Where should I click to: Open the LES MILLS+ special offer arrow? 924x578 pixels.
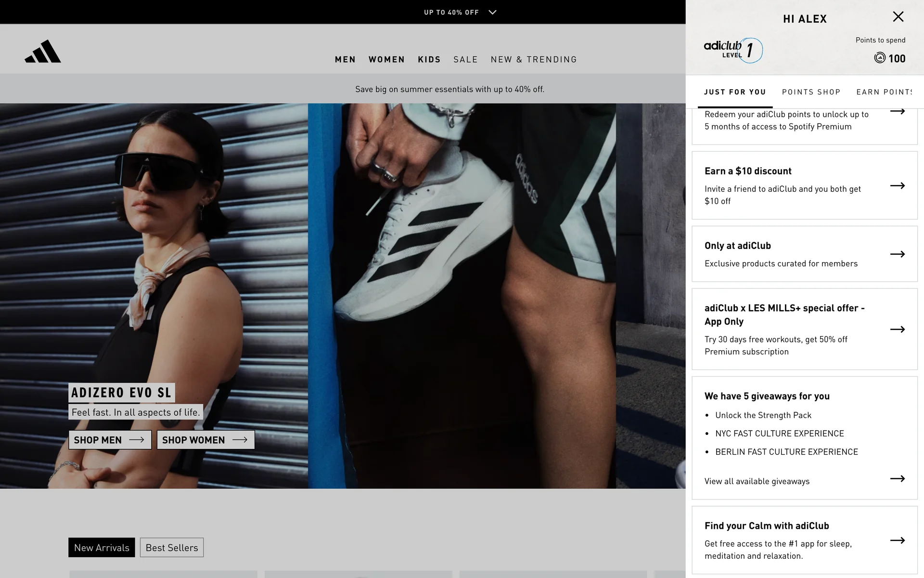point(897,329)
